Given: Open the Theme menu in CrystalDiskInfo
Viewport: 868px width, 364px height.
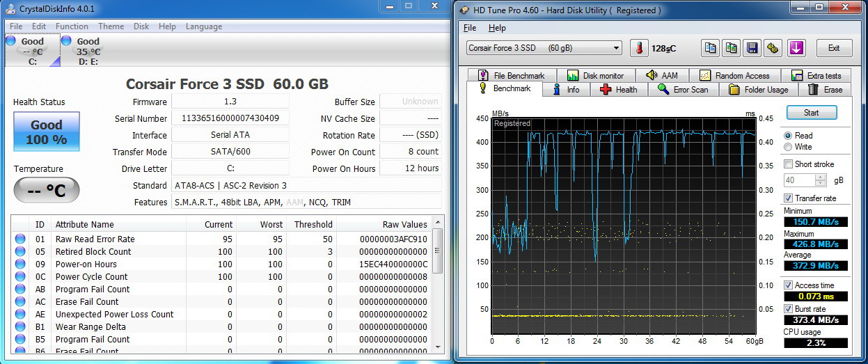Looking at the screenshot, I should (111, 26).
